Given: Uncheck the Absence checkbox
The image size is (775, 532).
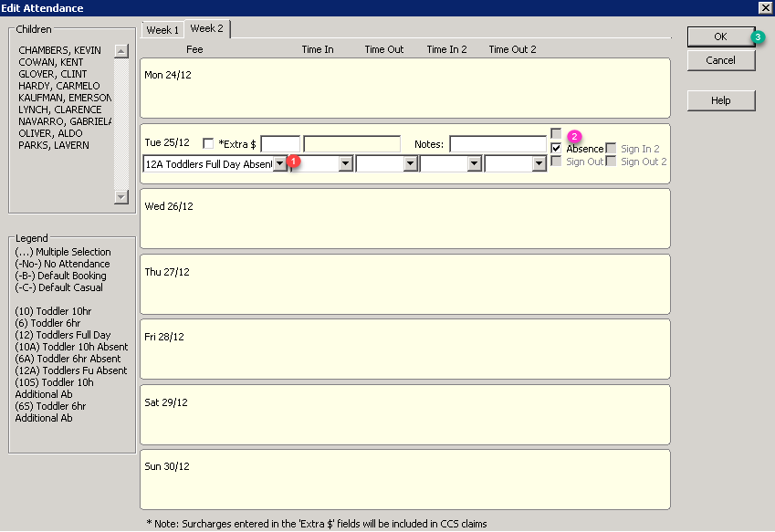Looking at the screenshot, I should pyautogui.click(x=556, y=148).
